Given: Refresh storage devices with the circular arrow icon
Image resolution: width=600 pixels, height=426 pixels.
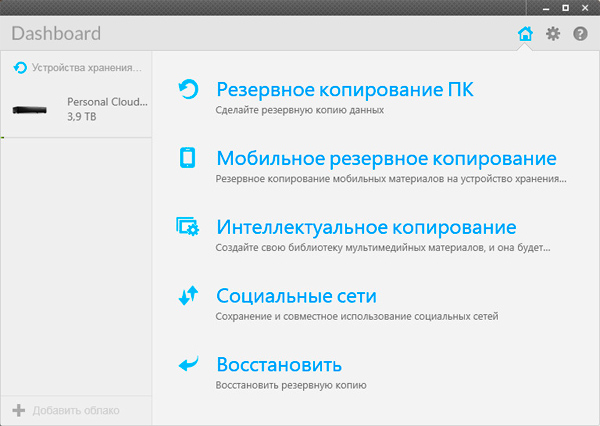Looking at the screenshot, I should (x=19, y=68).
